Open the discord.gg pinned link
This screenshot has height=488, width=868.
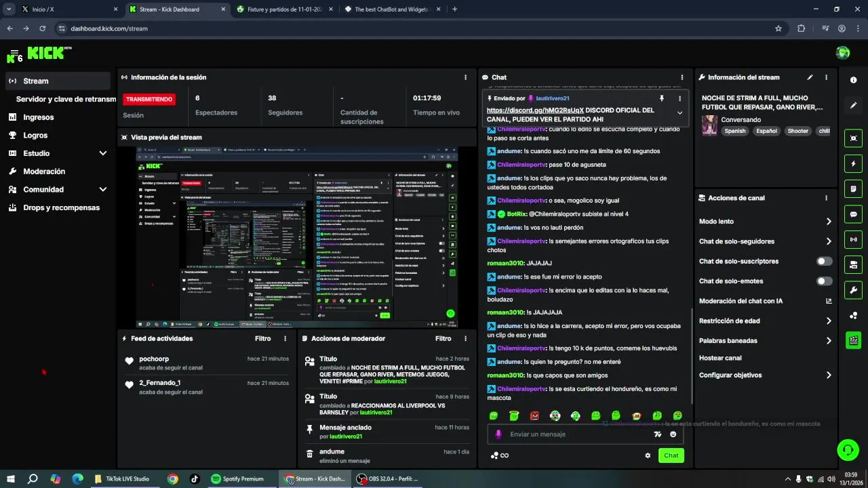pos(535,110)
